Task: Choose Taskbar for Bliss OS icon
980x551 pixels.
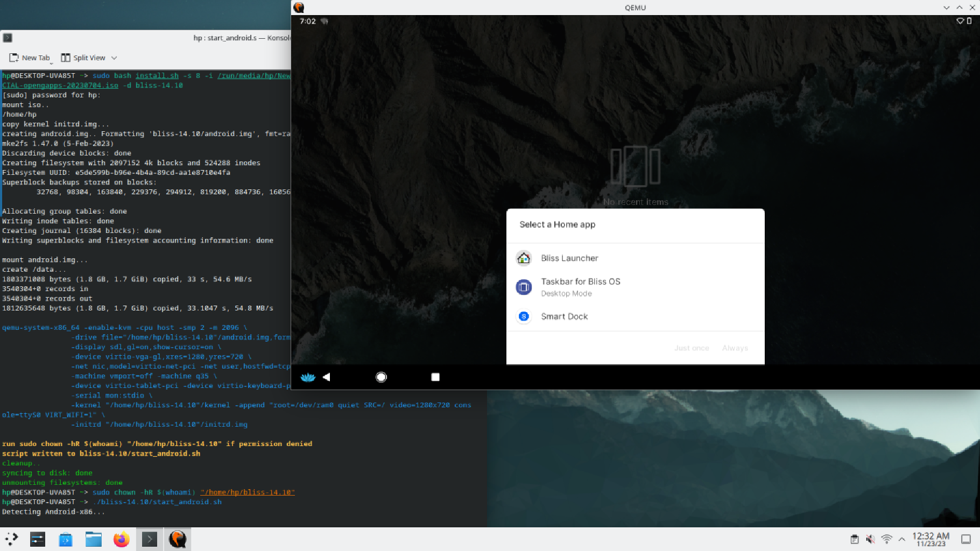Action: point(524,287)
